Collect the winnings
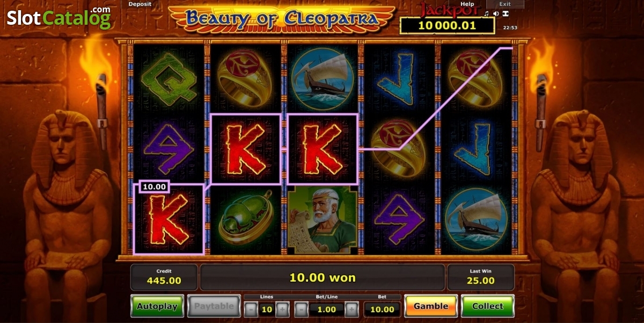Screen dimensions: 644x323 (488, 306)
